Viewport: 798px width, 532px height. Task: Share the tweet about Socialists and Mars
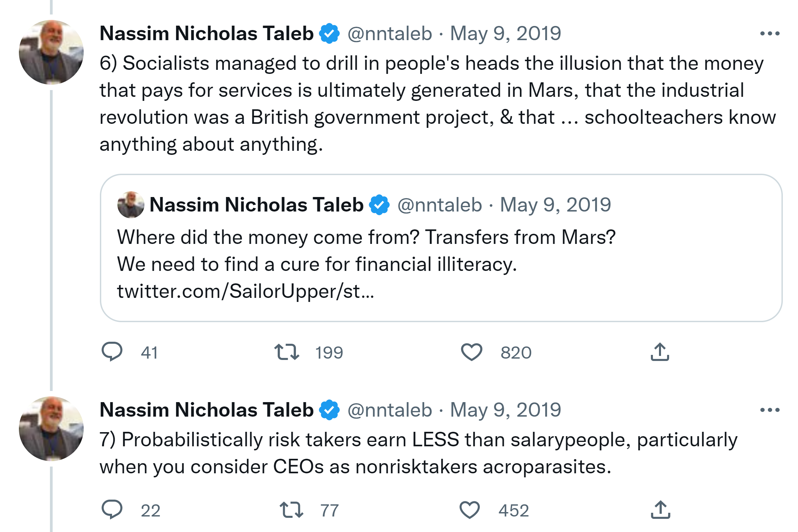[x=660, y=352]
